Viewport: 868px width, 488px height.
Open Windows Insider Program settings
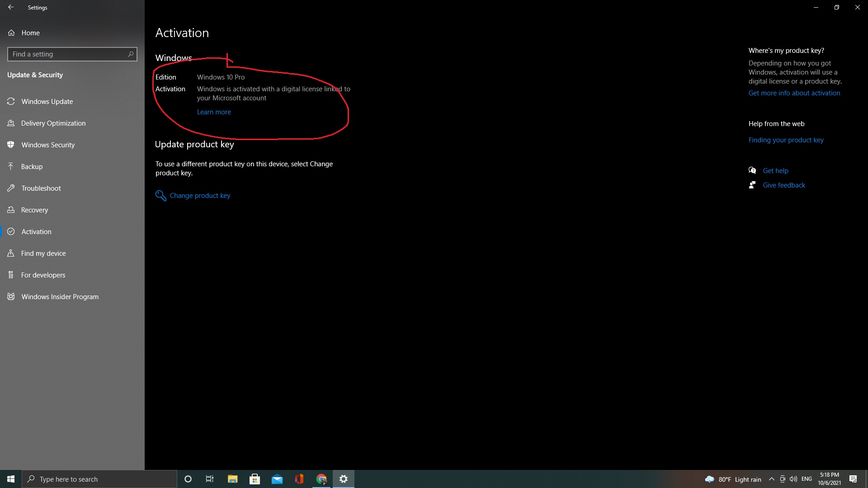click(x=72, y=297)
